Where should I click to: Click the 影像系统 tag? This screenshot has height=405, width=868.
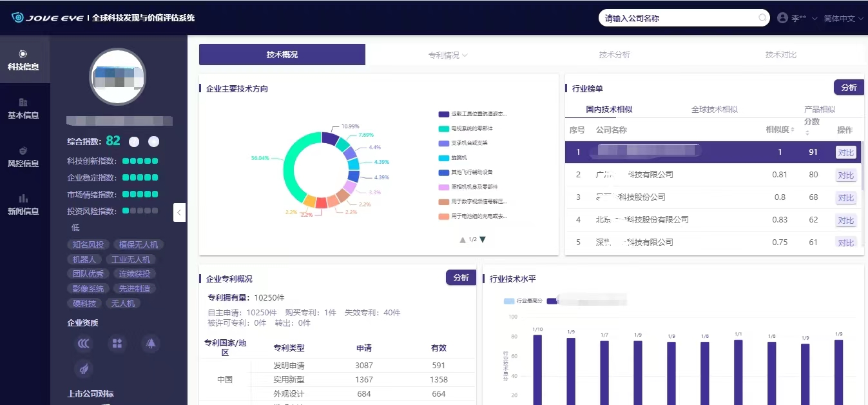pos(88,289)
